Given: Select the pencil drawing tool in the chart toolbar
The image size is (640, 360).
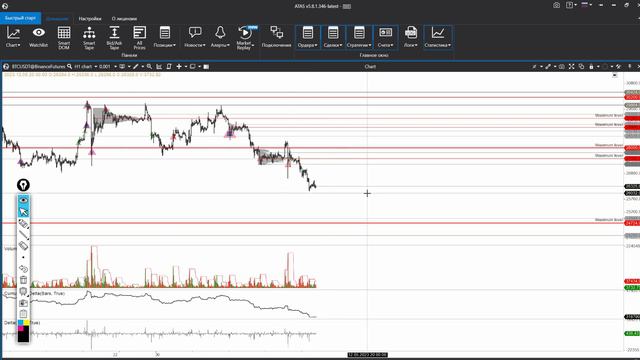Looking at the screenshot, I should pyautogui.click(x=136, y=66).
